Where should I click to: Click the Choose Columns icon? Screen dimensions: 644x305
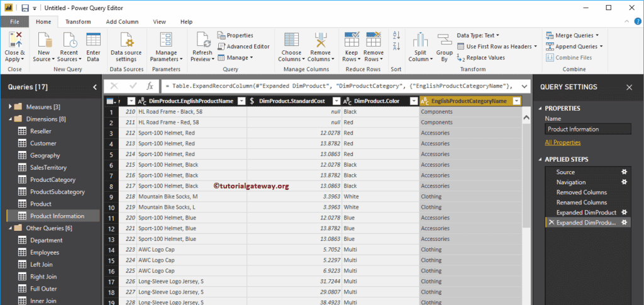[x=291, y=40]
